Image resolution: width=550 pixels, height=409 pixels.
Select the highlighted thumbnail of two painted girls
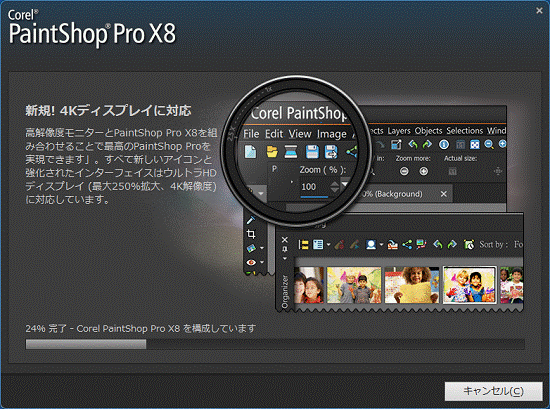tap(470, 285)
